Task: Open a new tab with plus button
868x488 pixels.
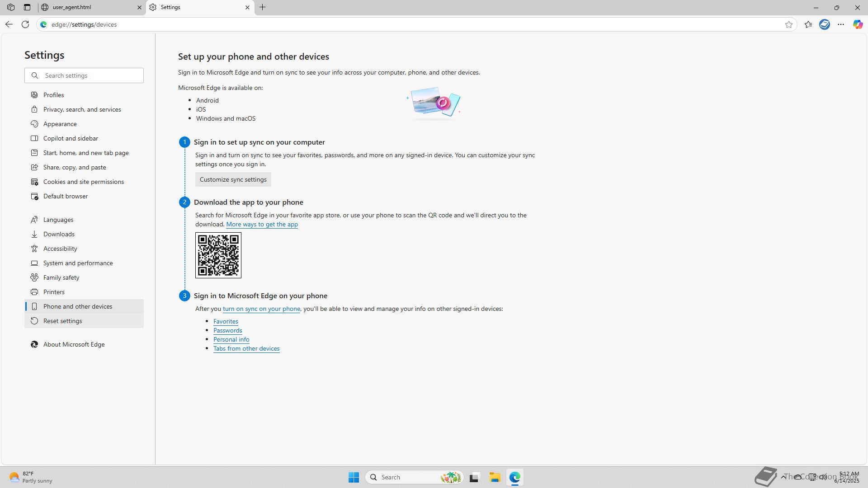Action: [263, 7]
